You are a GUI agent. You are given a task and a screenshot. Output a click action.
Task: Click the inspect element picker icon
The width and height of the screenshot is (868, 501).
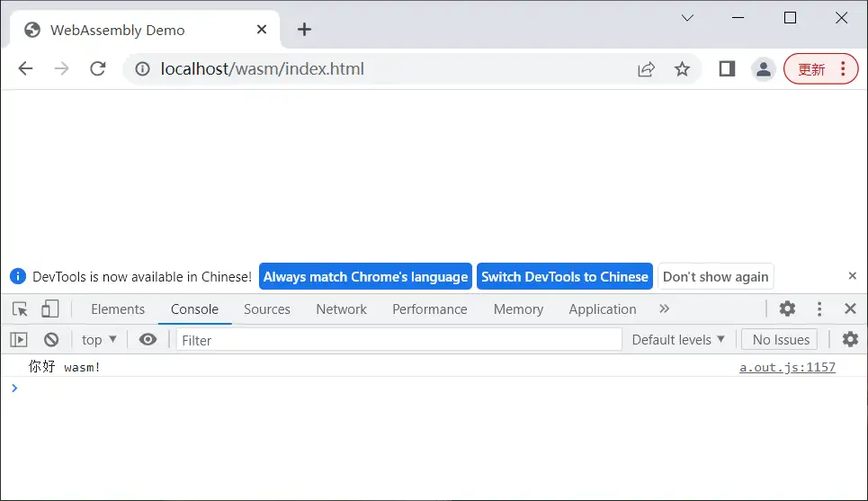[x=20, y=309]
